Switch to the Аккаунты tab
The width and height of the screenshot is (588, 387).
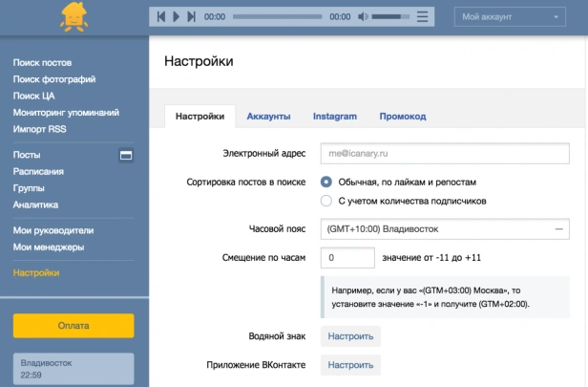268,117
